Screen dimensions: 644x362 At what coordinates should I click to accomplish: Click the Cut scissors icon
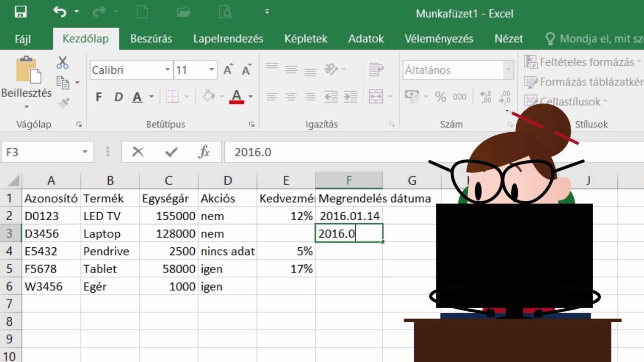(x=62, y=62)
